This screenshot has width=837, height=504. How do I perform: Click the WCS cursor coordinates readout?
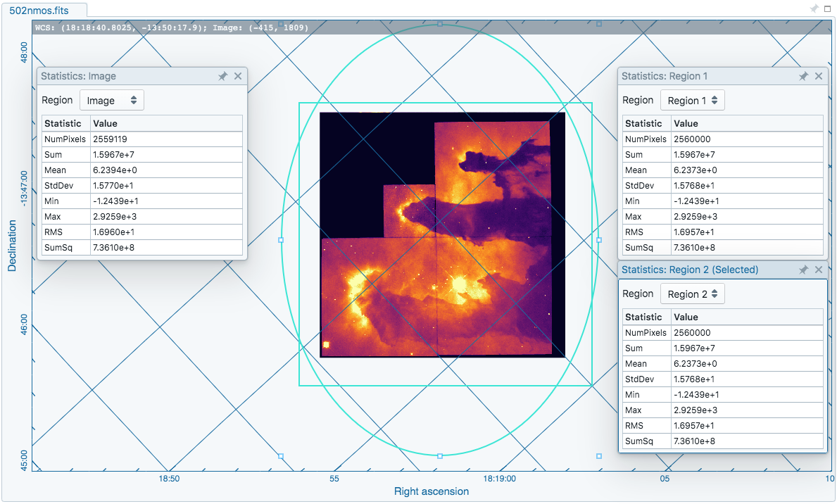point(172,27)
